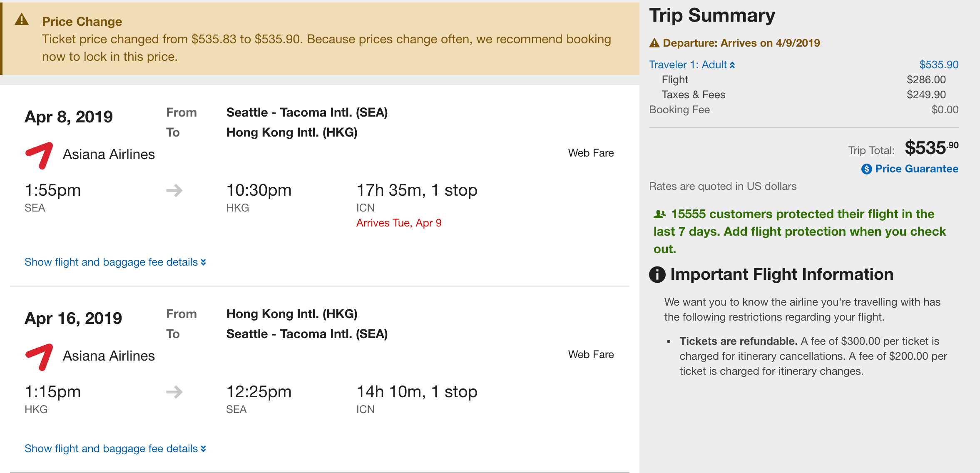Click the Web Fare label for Apr 16 flight
This screenshot has height=473, width=980.
coord(591,355)
